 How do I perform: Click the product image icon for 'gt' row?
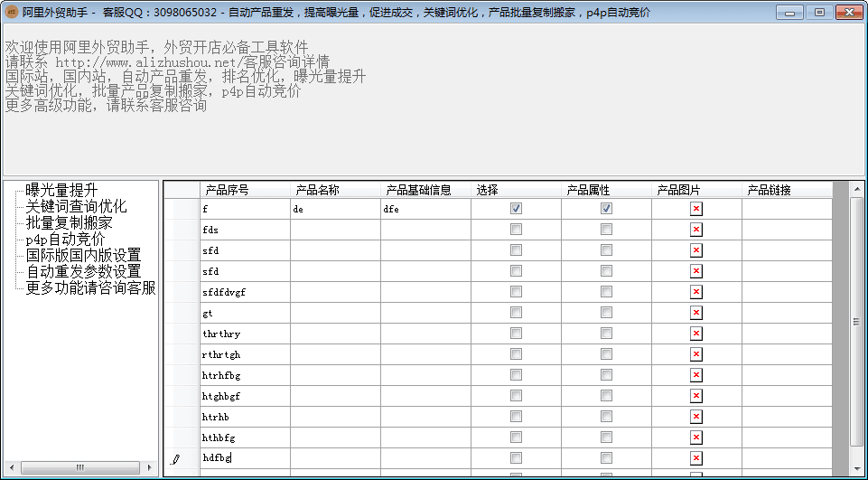point(696,313)
